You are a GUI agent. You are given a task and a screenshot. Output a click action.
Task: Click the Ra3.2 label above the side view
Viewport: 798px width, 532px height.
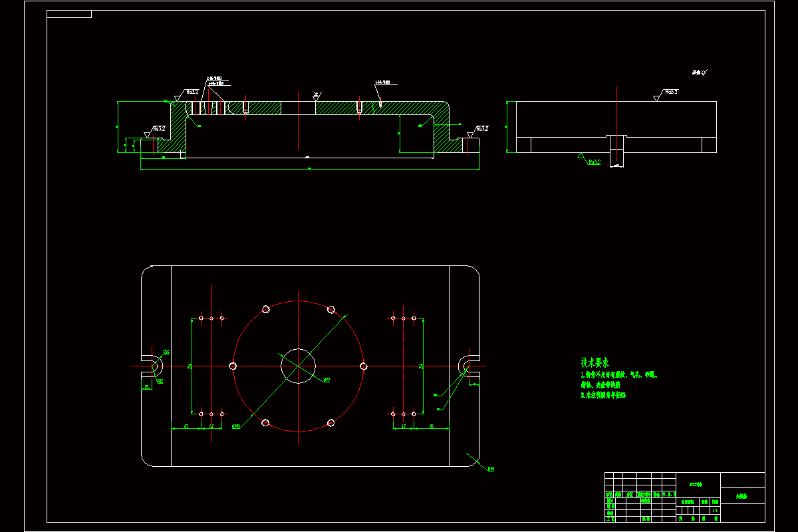click(x=670, y=92)
